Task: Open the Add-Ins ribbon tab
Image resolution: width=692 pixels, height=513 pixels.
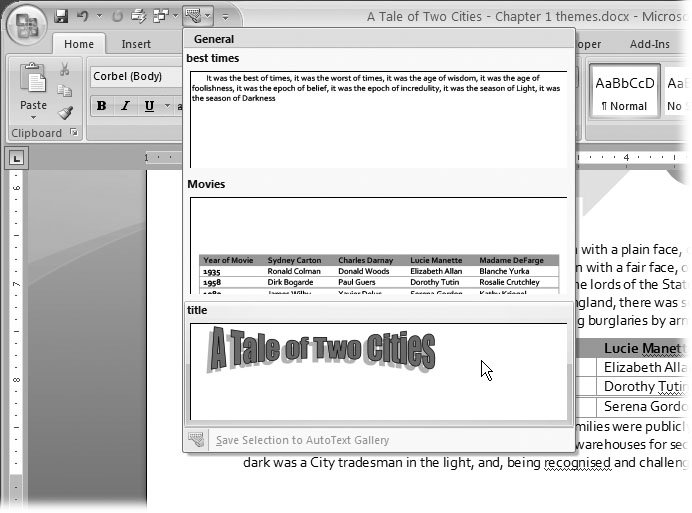Action: coord(649,44)
